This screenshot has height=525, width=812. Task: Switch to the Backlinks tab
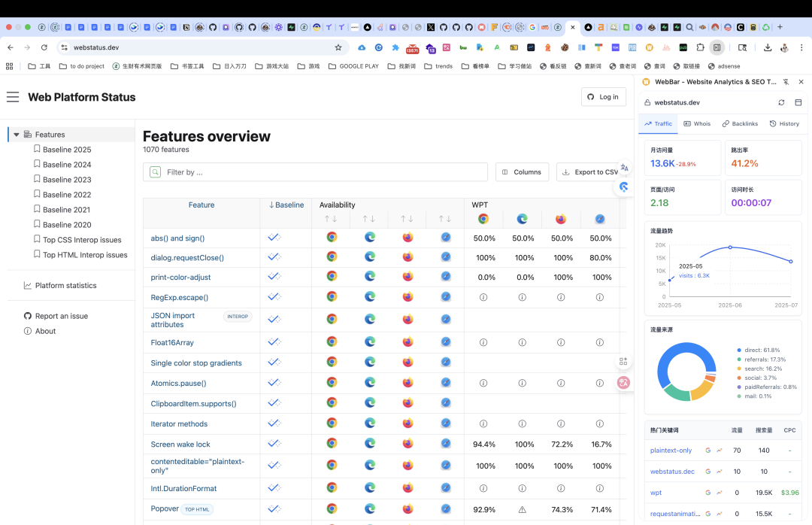point(740,123)
